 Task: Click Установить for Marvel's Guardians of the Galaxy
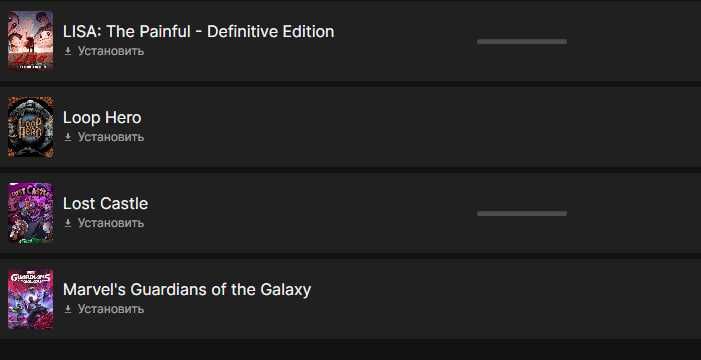click(x=111, y=309)
